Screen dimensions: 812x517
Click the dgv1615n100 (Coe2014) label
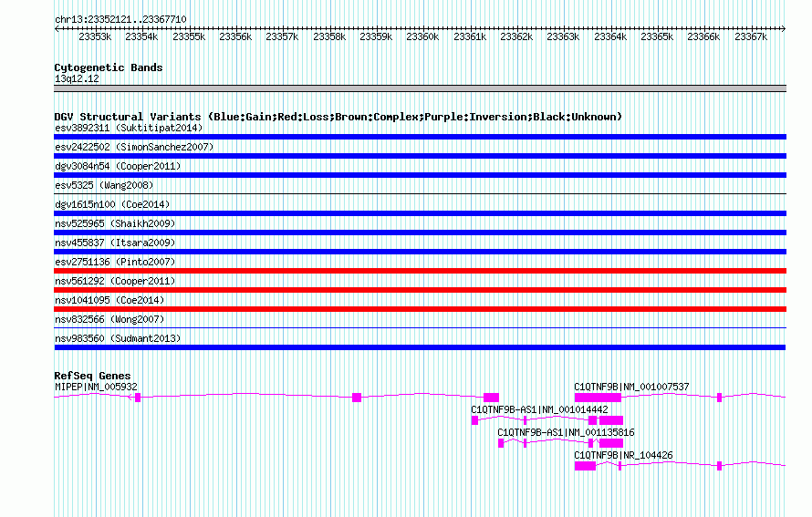[112, 204]
